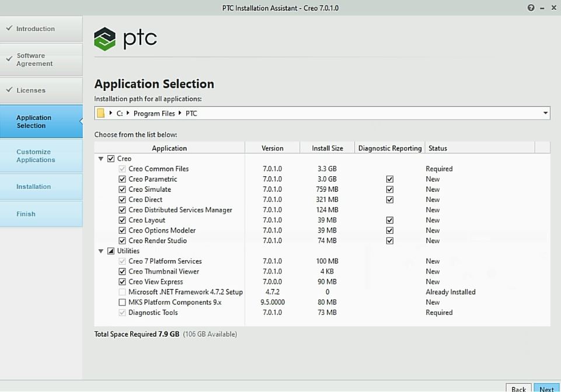
Task: Sort by the Application column header
Action: [x=170, y=148]
